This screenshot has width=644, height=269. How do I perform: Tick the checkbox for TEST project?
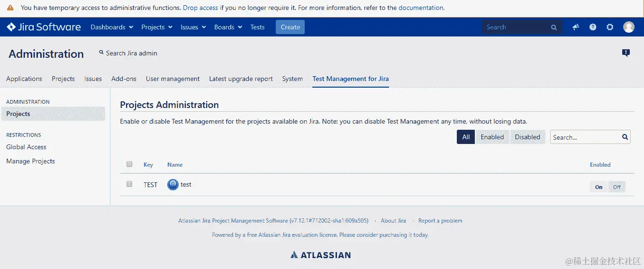129,184
